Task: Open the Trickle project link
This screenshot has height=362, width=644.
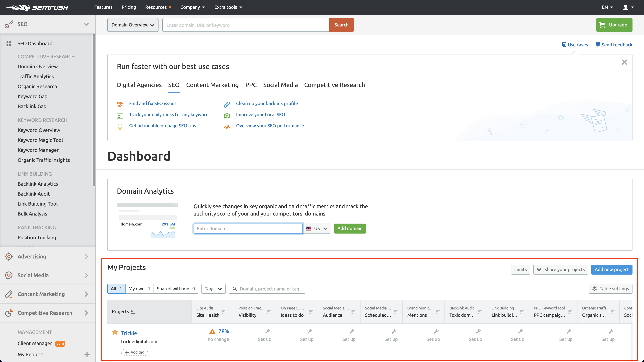Action: 129,333
